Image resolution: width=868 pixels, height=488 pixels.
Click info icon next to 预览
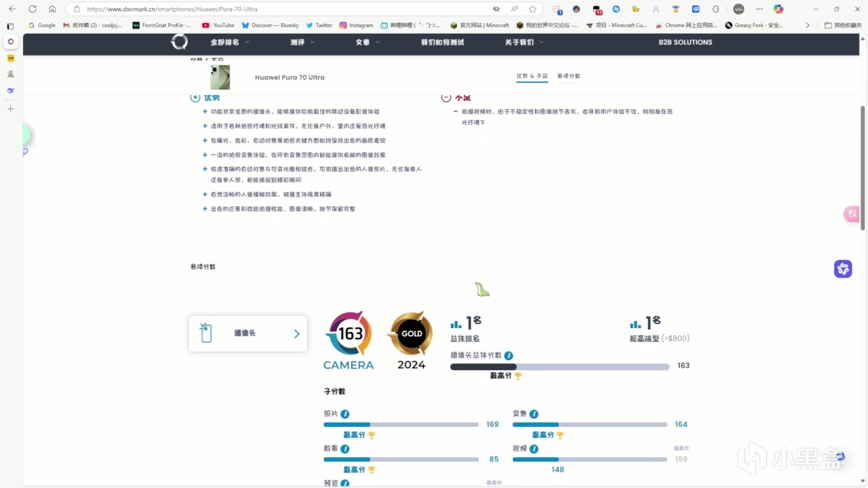point(345,483)
